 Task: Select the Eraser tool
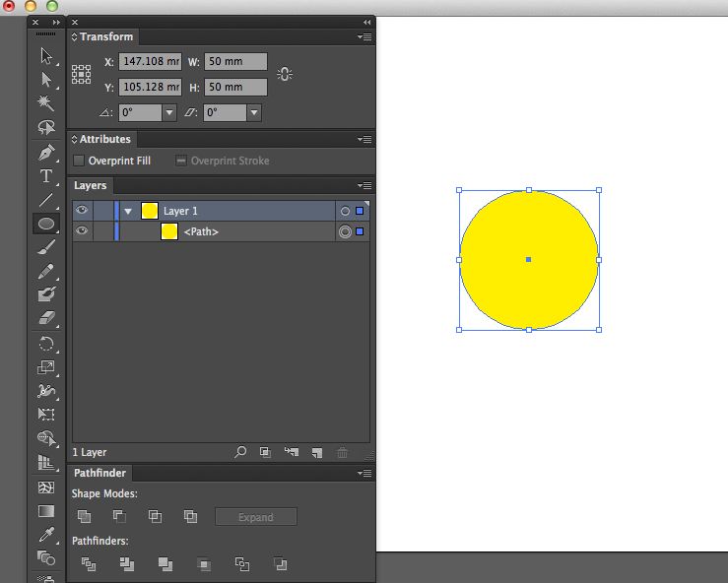click(46, 318)
